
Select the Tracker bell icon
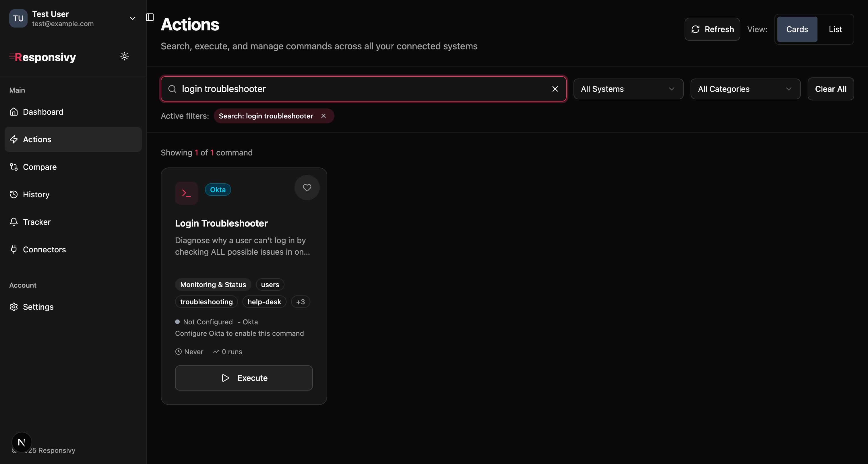14,222
